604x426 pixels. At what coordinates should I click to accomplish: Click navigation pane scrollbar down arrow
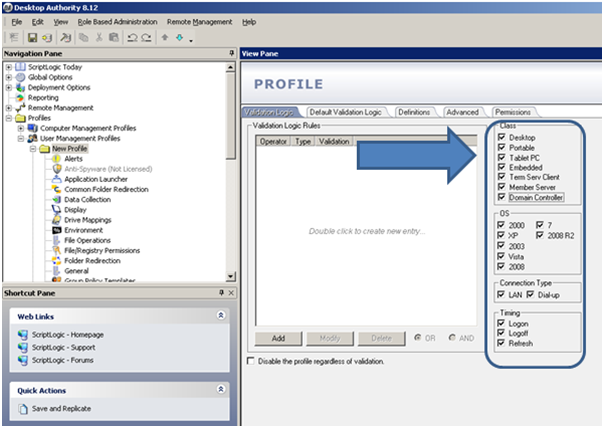click(230, 276)
